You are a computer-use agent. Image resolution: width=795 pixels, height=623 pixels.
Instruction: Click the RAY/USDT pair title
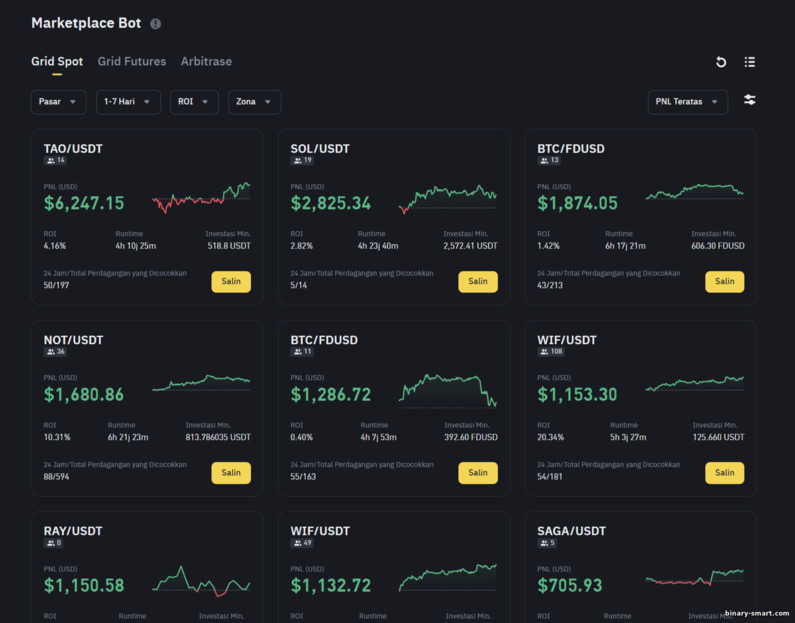[x=73, y=531]
